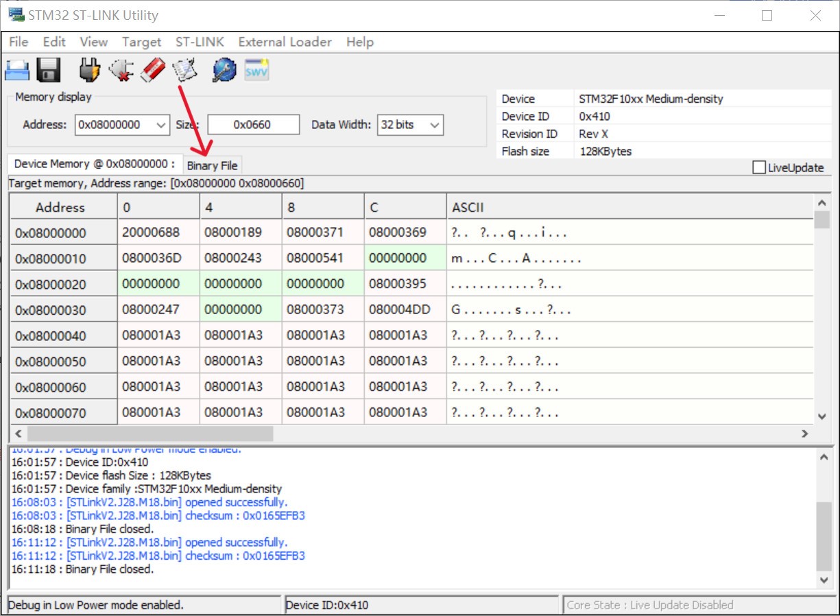Open the File menu
The height and width of the screenshot is (616, 840).
19,42
